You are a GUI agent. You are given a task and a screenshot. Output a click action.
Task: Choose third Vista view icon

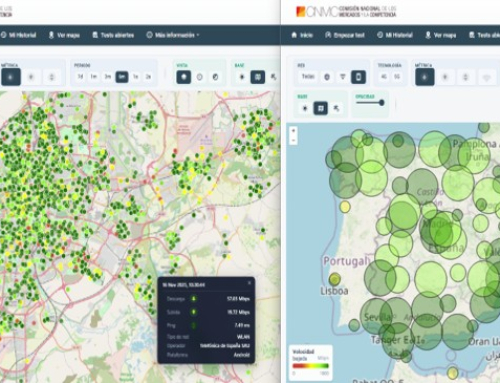(x=215, y=77)
